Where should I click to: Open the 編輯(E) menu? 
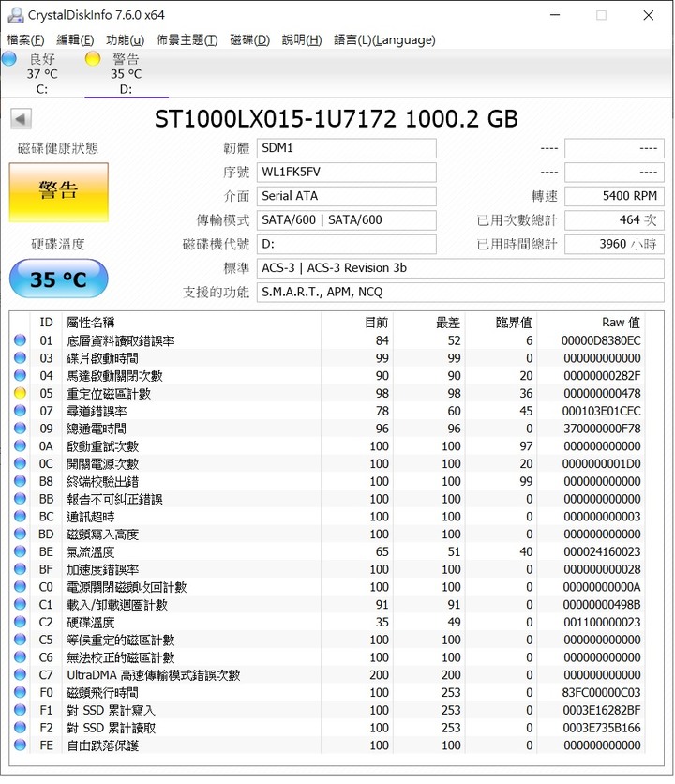75,40
